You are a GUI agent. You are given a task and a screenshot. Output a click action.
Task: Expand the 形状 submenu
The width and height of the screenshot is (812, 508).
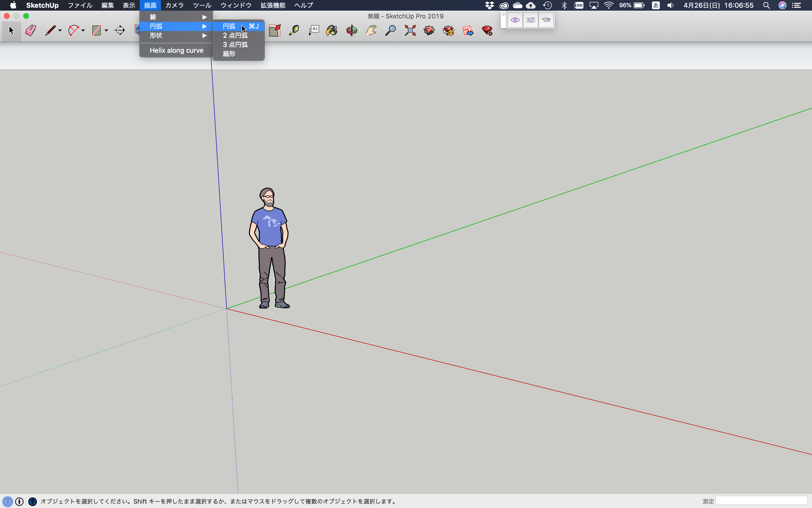click(x=176, y=35)
